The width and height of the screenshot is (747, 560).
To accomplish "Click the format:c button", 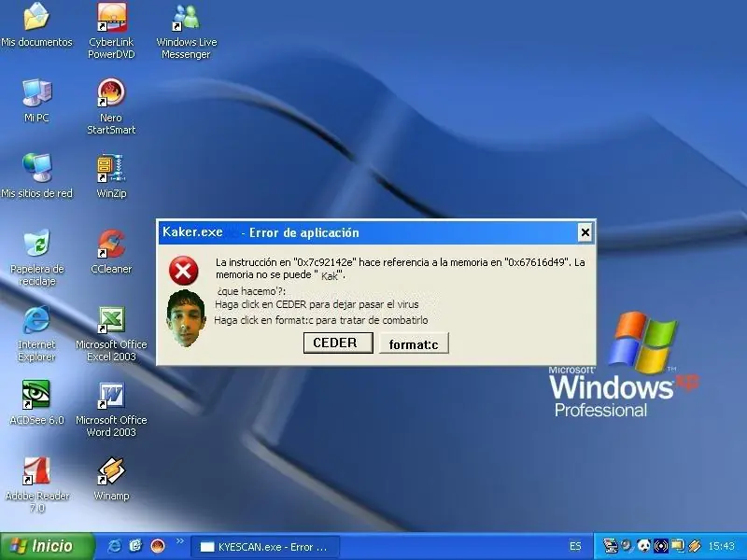I will click(414, 343).
